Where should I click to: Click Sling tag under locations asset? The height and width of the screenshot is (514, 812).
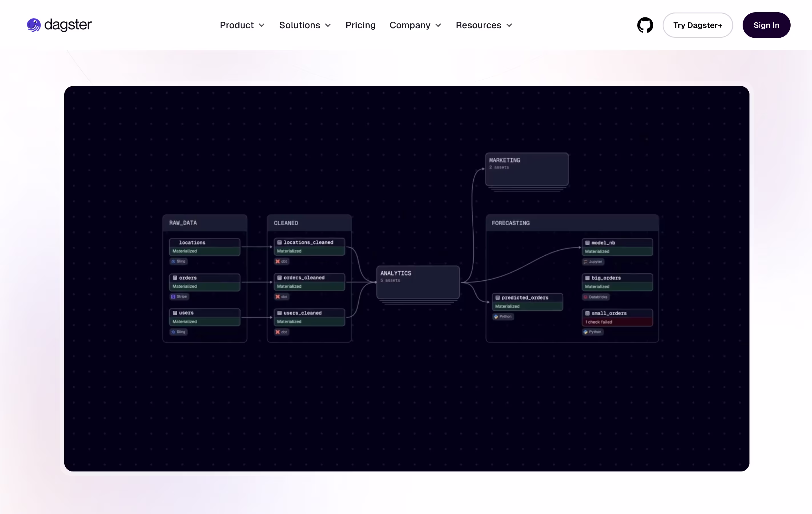coord(178,261)
